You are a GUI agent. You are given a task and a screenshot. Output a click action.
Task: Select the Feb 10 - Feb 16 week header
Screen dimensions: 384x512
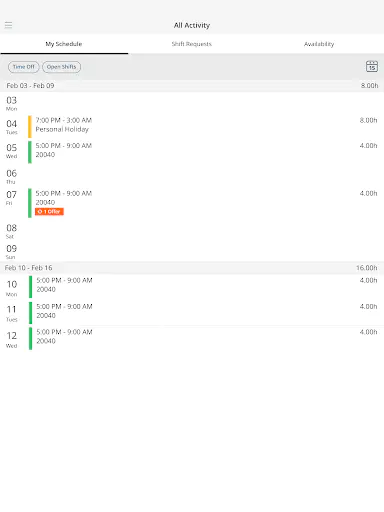pyautogui.click(x=192, y=268)
